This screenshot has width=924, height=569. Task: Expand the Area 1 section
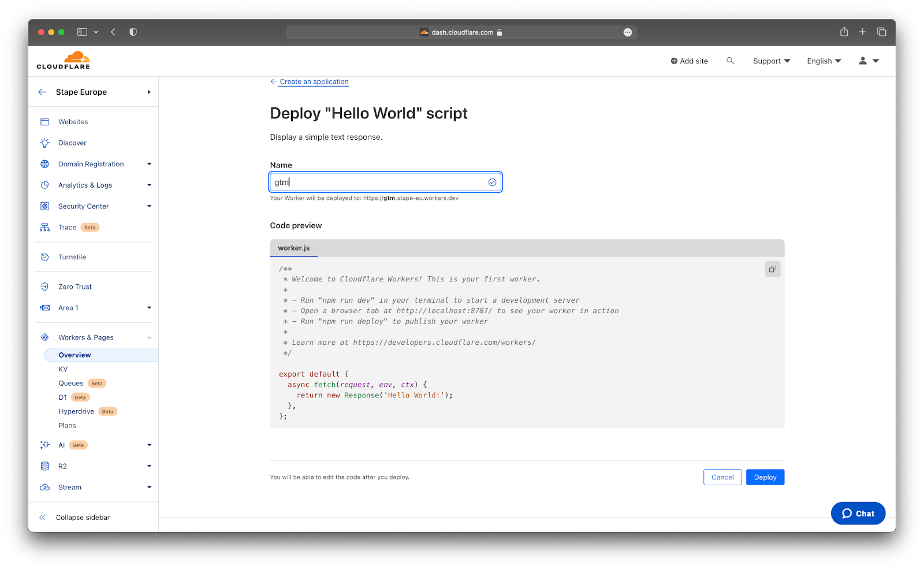tap(149, 308)
